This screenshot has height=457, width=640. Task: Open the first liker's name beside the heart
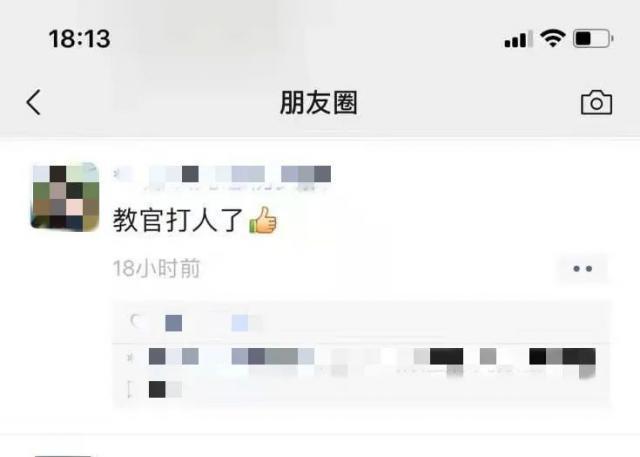173,323
